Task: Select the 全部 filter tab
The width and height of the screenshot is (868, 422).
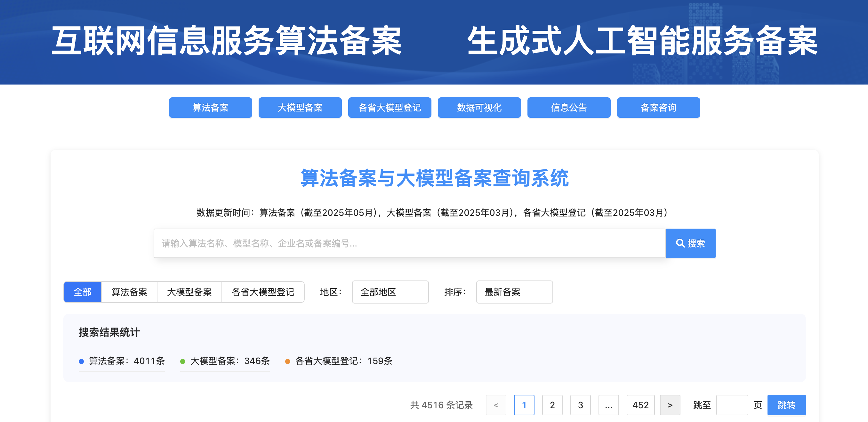Action: pos(83,292)
